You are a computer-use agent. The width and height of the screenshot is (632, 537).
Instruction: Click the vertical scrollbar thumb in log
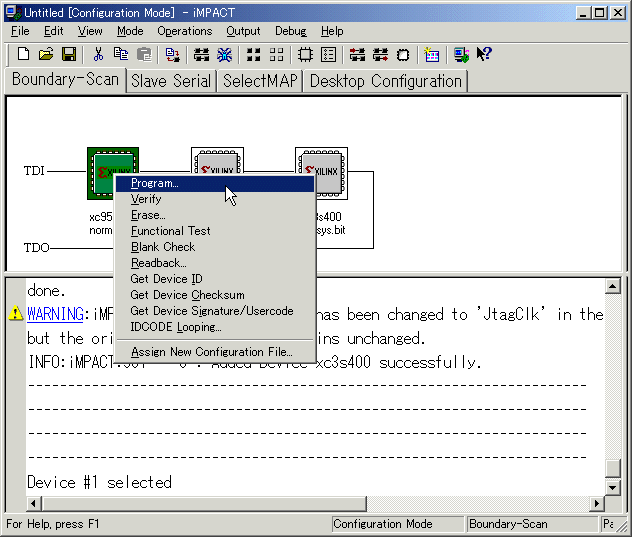[x=613, y=469]
